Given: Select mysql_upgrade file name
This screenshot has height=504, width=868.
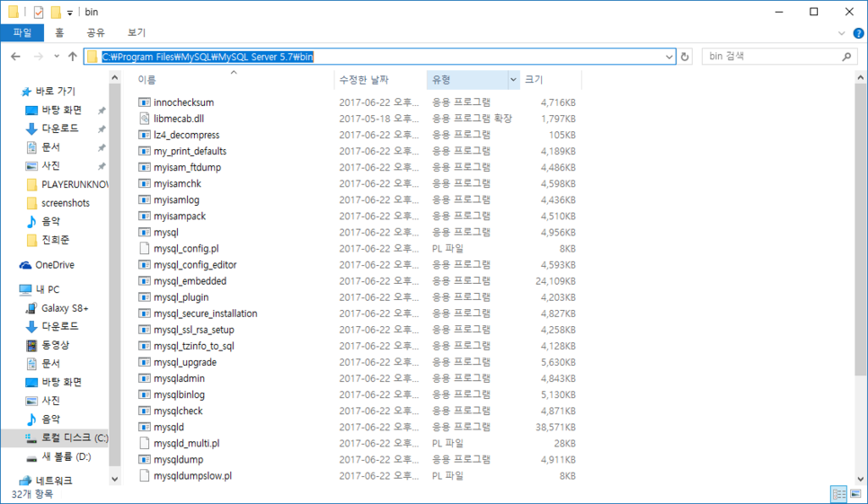Looking at the screenshot, I should pyautogui.click(x=185, y=362).
